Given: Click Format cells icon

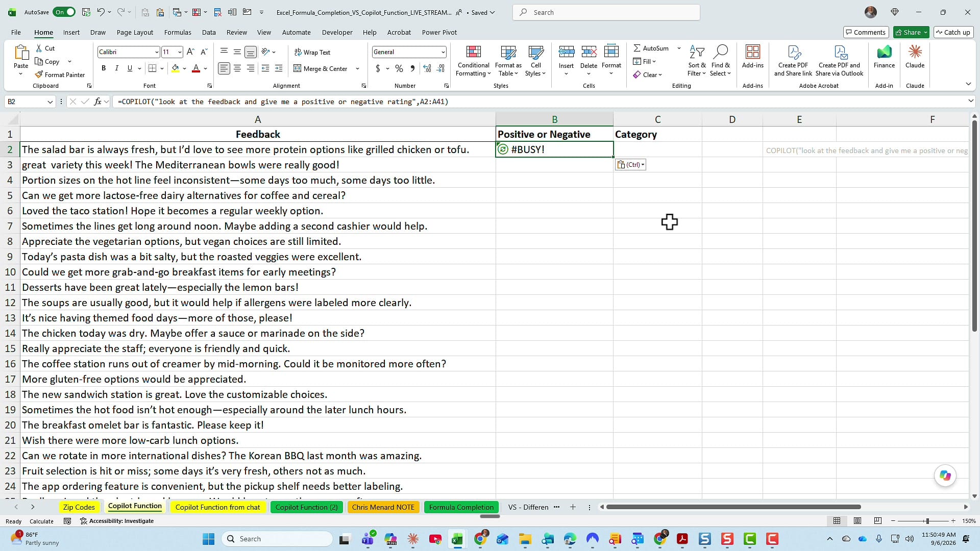Looking at the screenshot, I should click(611, 52).
